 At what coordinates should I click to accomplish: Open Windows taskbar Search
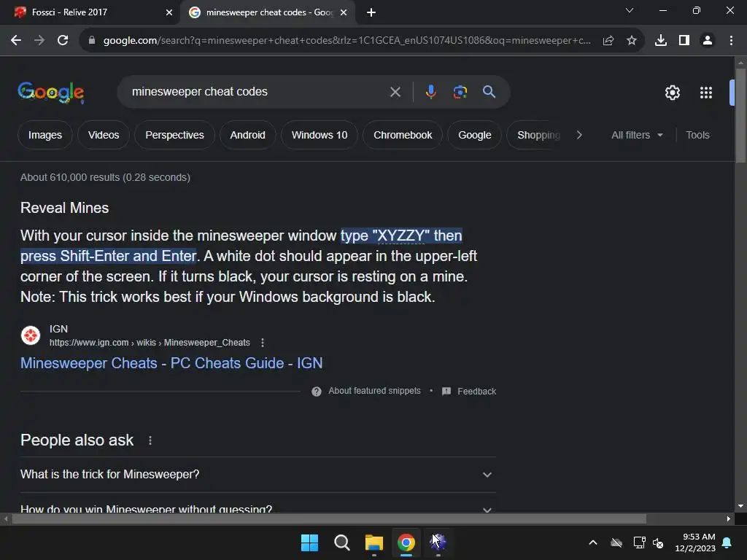(x=341, y=542)
